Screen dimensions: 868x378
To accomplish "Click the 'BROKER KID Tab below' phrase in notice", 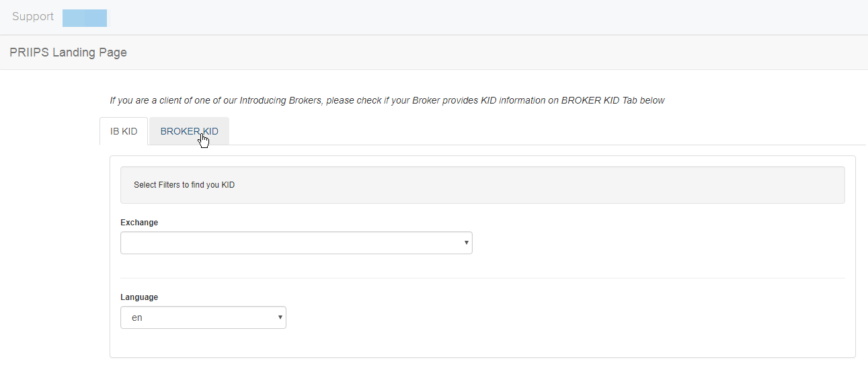I will (x=613, y=100).
